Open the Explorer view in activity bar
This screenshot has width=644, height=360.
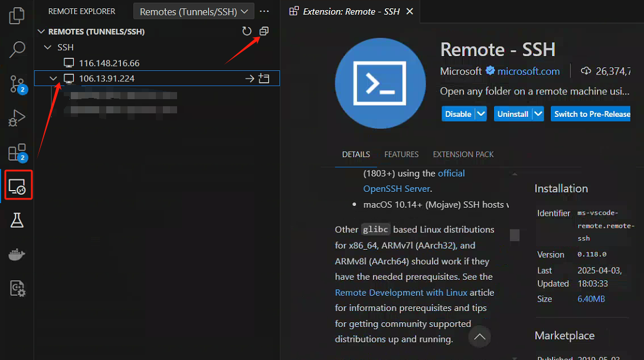point(17,15)
